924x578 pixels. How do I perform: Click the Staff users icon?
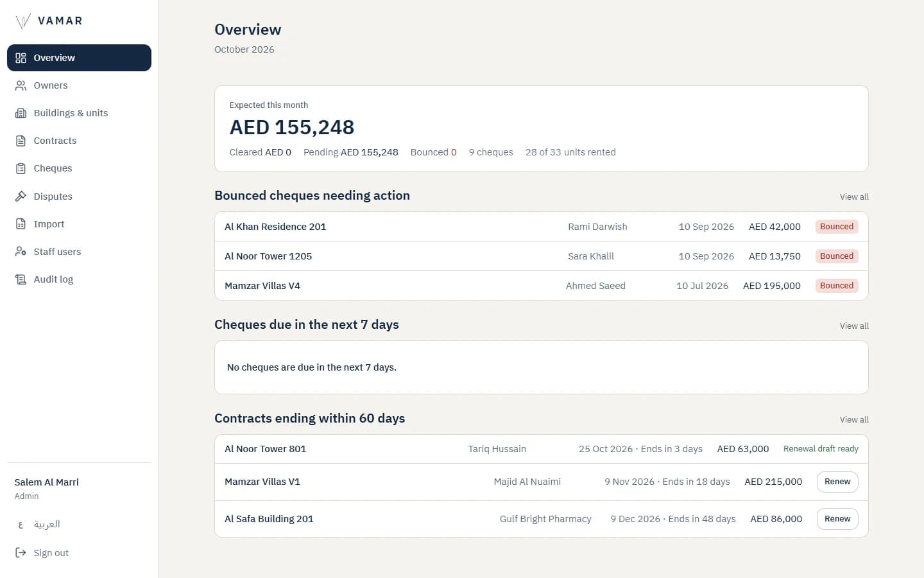point(21,252)
